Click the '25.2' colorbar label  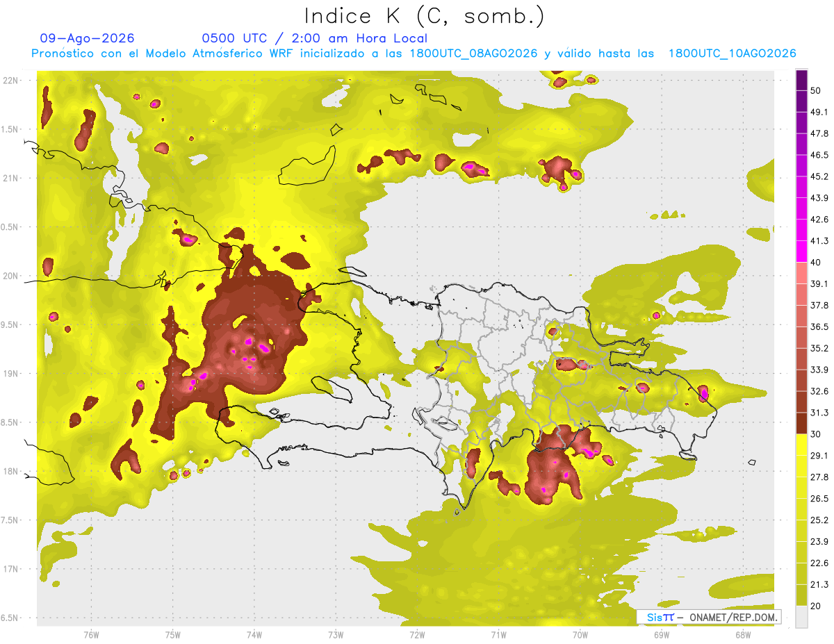[819, 520]
